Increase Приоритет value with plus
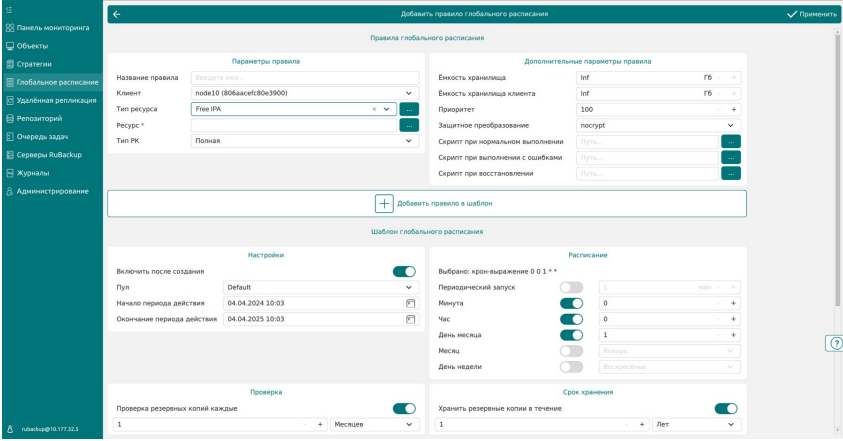Screen dimensions: 843x441 (x=734, y=110)
